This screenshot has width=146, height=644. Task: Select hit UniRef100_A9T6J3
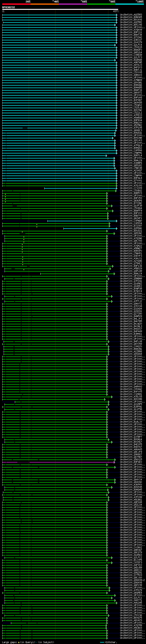(x=131, y=65)
